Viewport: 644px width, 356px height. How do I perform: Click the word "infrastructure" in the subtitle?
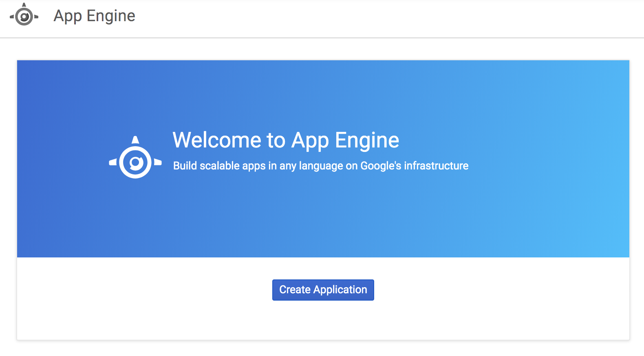pos(436,166)
